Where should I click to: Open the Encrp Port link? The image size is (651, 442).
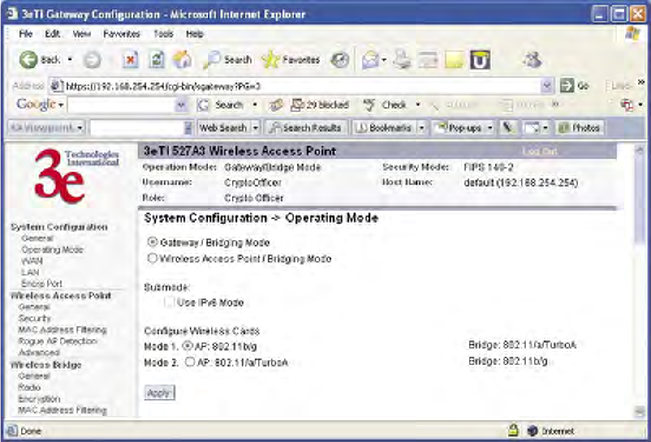(x=42, y=283)
